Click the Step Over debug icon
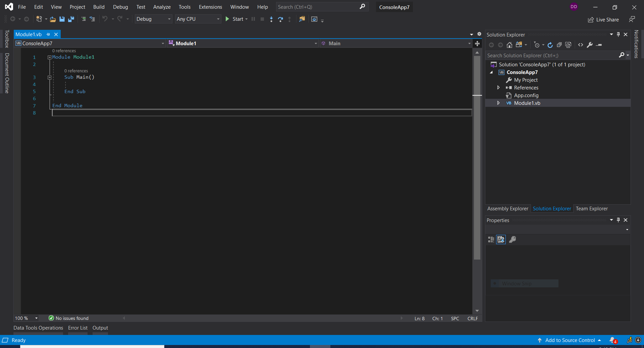 click(280, 19)
